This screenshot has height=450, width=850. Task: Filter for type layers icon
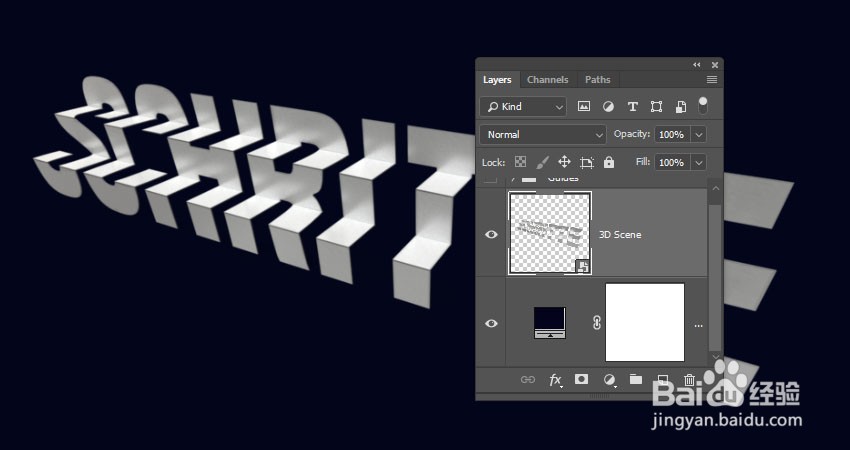tap(632, 107)
